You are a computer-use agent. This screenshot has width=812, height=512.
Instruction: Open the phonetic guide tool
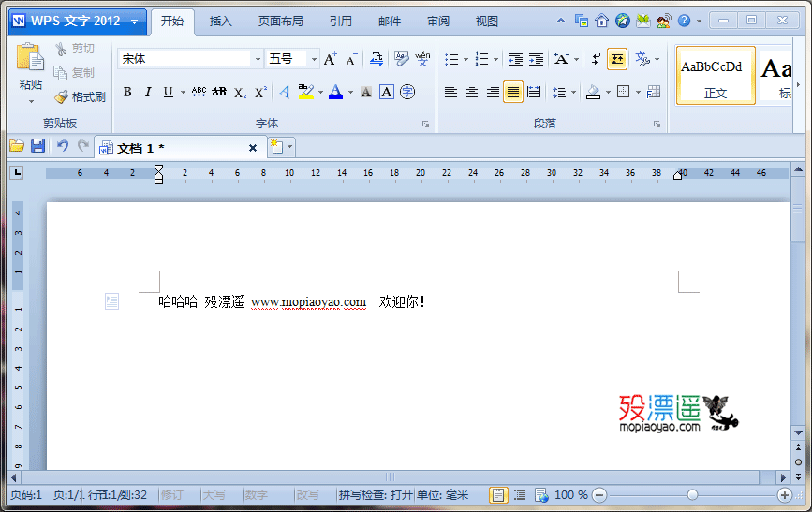click(422, 59)
